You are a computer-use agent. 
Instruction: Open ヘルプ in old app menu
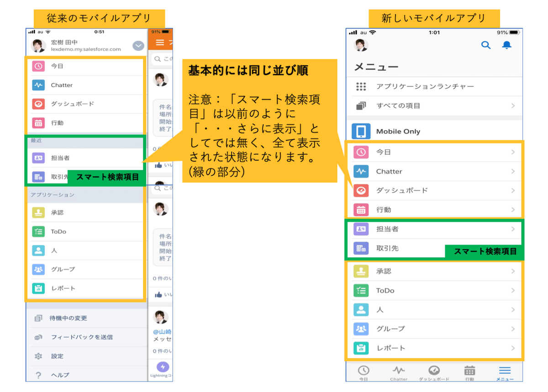click(87, 375)
